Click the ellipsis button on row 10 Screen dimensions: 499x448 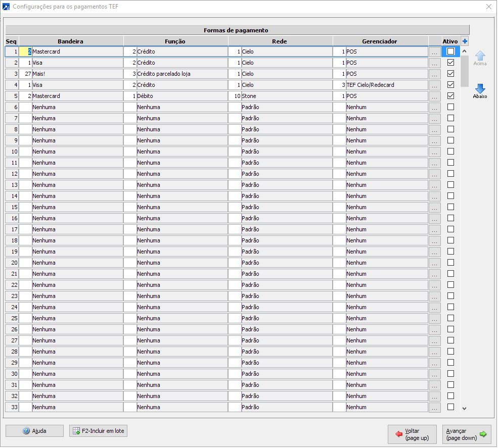click(x=434, y=152)
